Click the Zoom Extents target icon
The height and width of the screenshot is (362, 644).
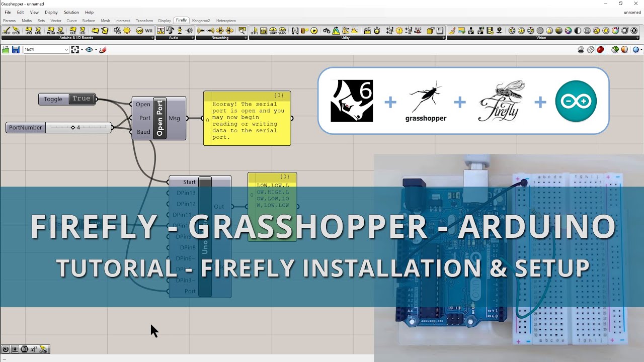pyautogui.click(x=75, y=50)
